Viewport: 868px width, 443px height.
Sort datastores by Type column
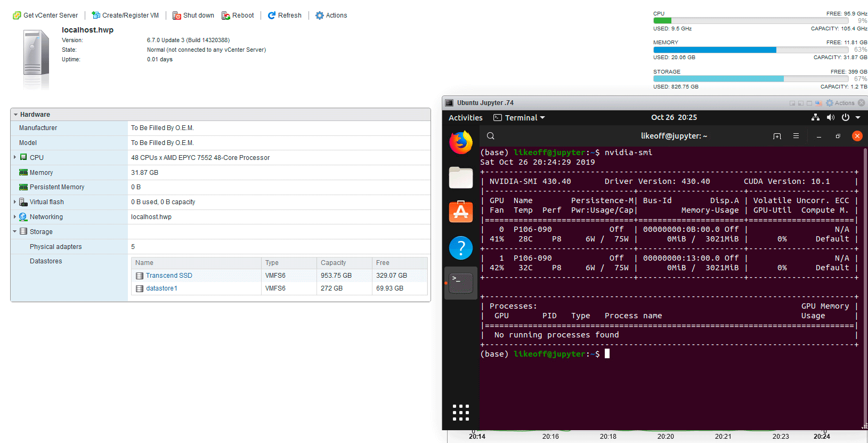289,263
